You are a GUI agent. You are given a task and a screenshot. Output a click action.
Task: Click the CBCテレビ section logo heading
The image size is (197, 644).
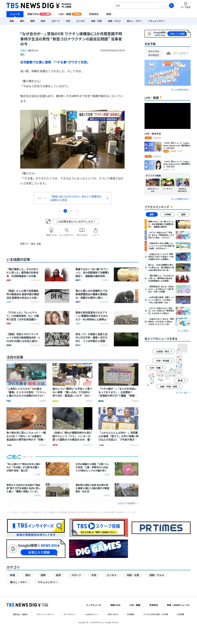pos(19,457)
